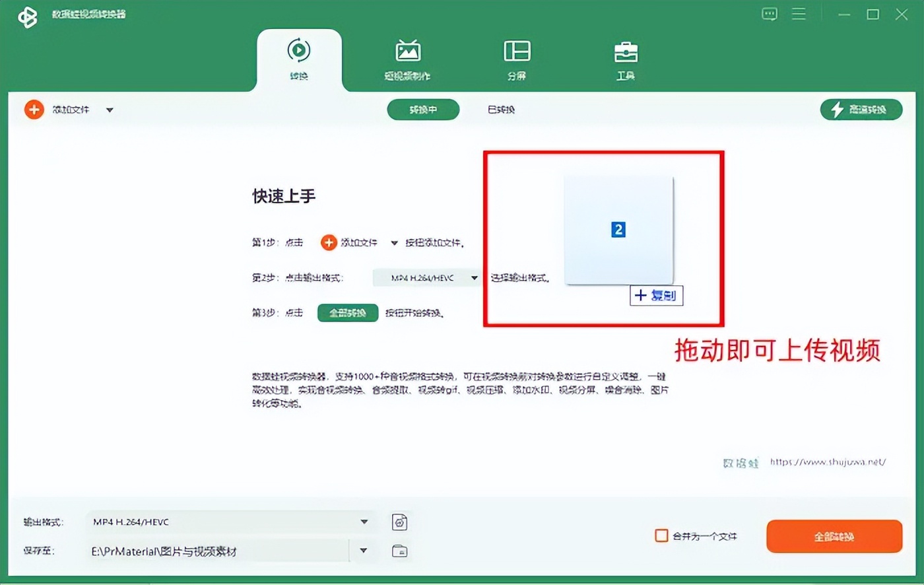Open the bottom 输出格式 MP4 H.264/HEVC dropdown
Viewport: 924px width, 585px height.
pyautogui.click(x=230, y=522)
